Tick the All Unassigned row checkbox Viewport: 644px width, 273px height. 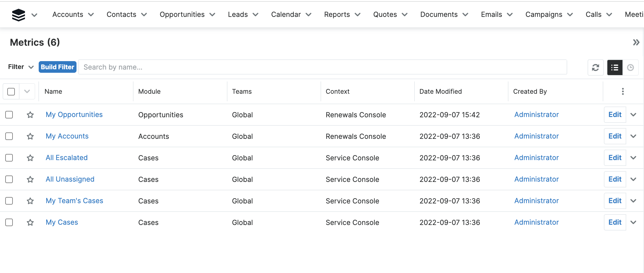9,179
